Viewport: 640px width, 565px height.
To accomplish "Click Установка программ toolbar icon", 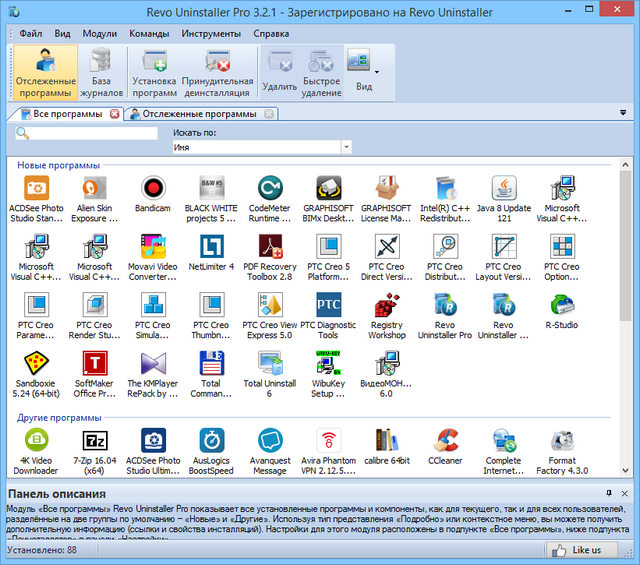I will pyautogui.click(x=154, y=73).
